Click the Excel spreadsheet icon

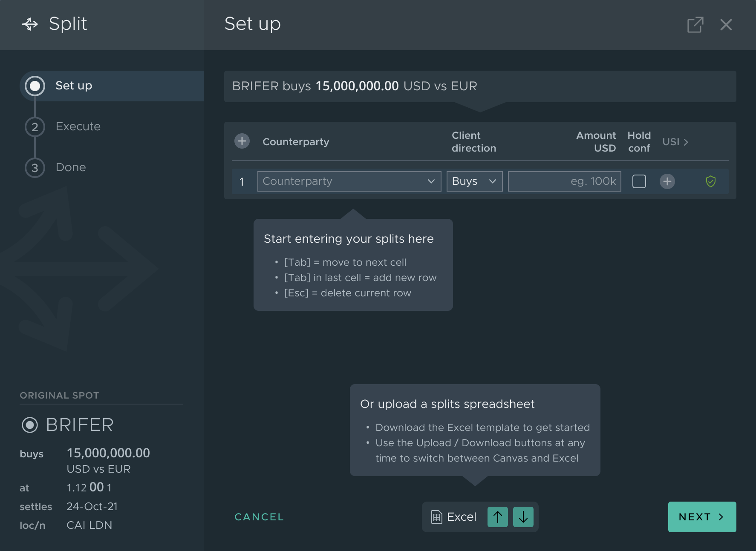436,517
